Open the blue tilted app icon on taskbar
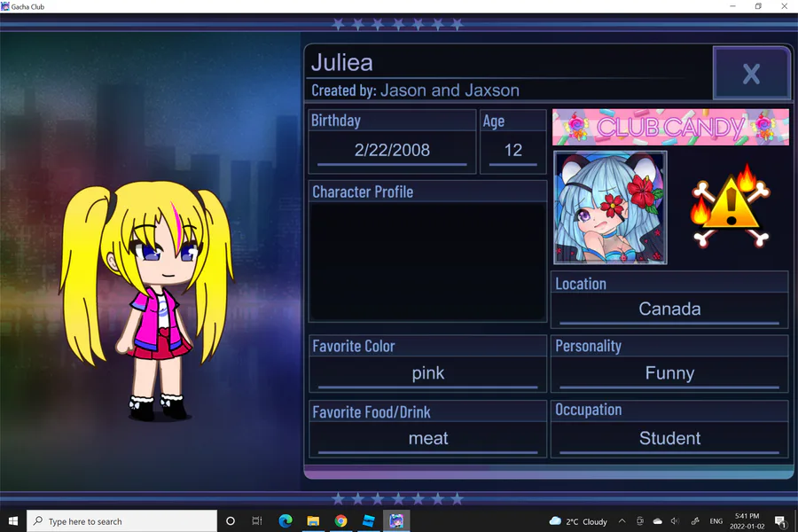 [369, 520]
